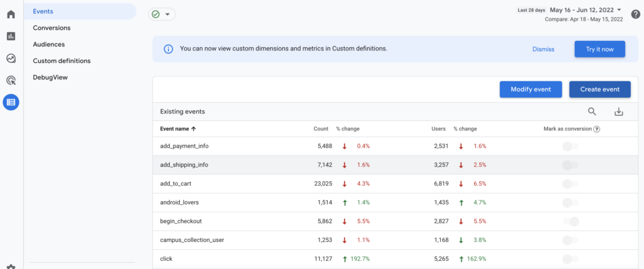Download events with the download icon
644x269 pixels.
coord(618,112)
